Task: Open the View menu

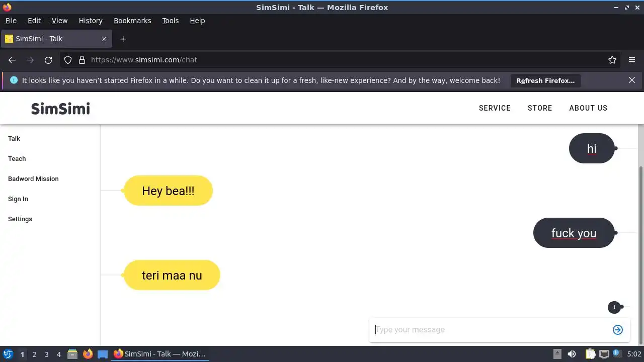Action: click(x=59, y=21)
